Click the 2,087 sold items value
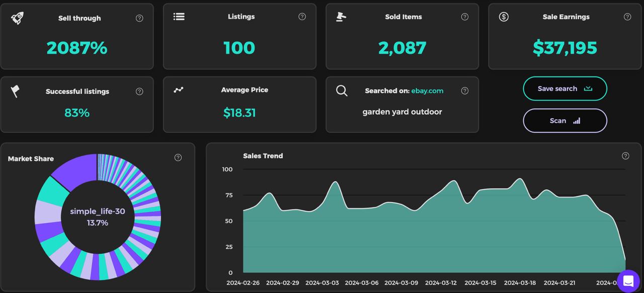644x293 pixels. [x=403, y=48]
